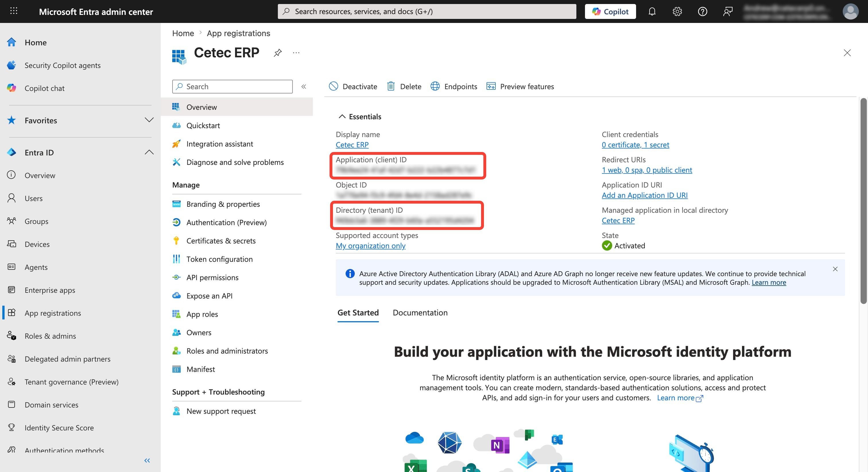Open the account avatar menu
The image size is (868, 472).
pos(850,11)
